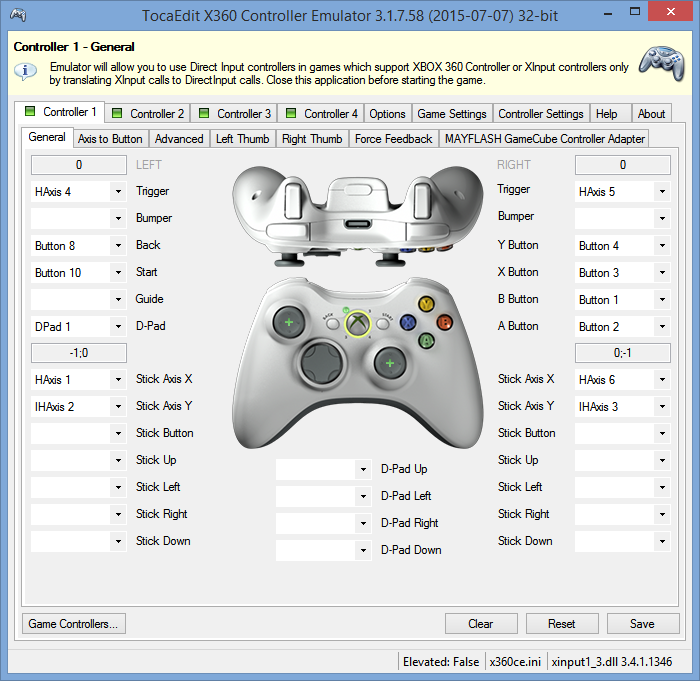700x681 pixels.
Task: Expand the right Stick Down dropdown
Action: 662,541
